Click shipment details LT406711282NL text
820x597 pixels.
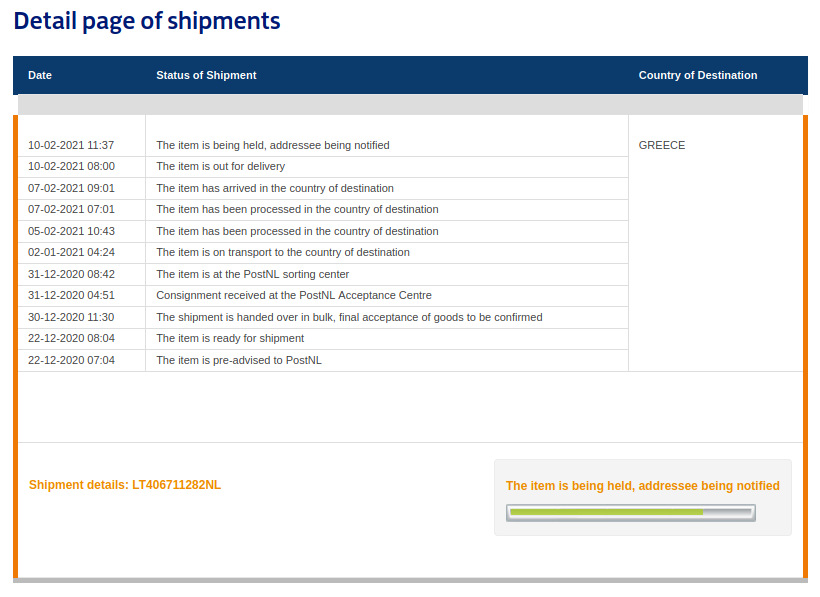click(x=125, y=485)
